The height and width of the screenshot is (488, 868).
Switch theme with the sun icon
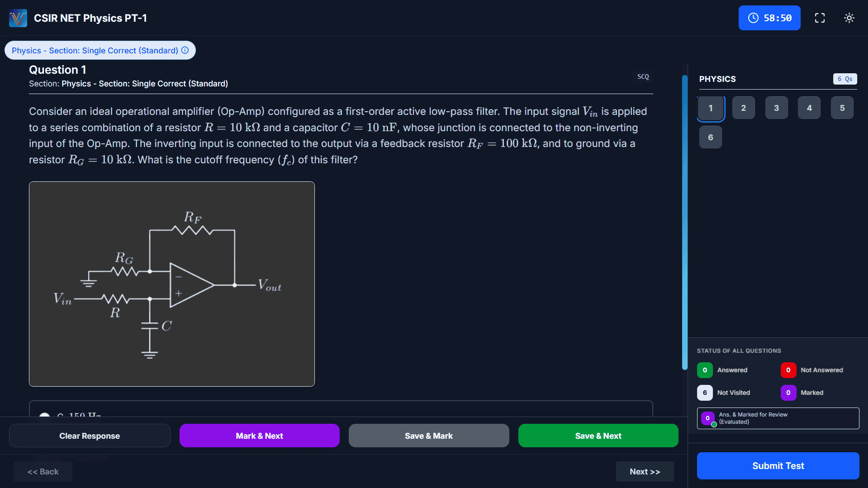(x=849, y=18)
